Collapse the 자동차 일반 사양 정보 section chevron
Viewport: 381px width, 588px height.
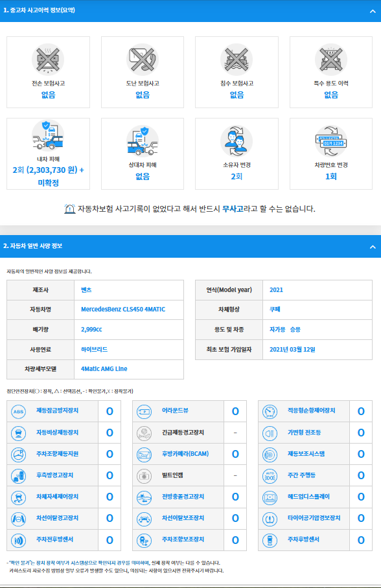coord(373,247)
